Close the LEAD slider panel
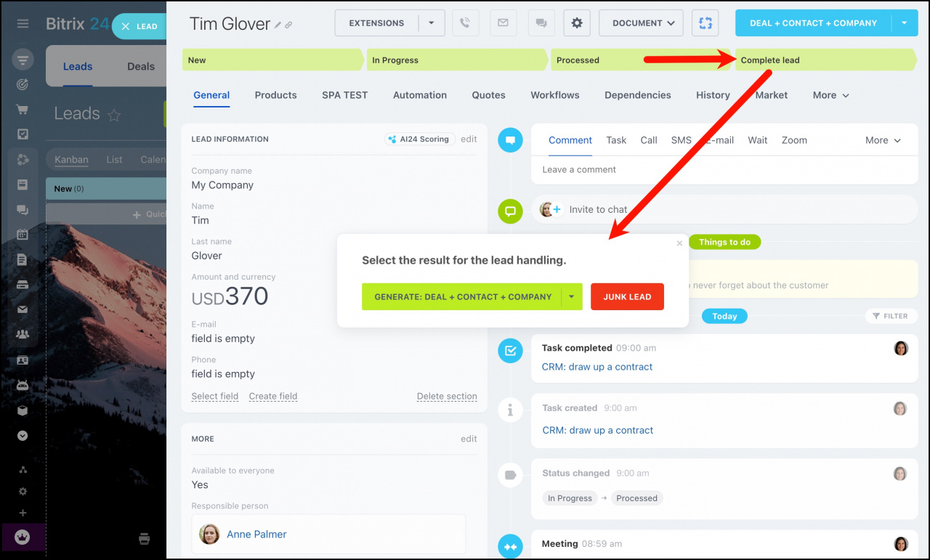 coord(126,26)
